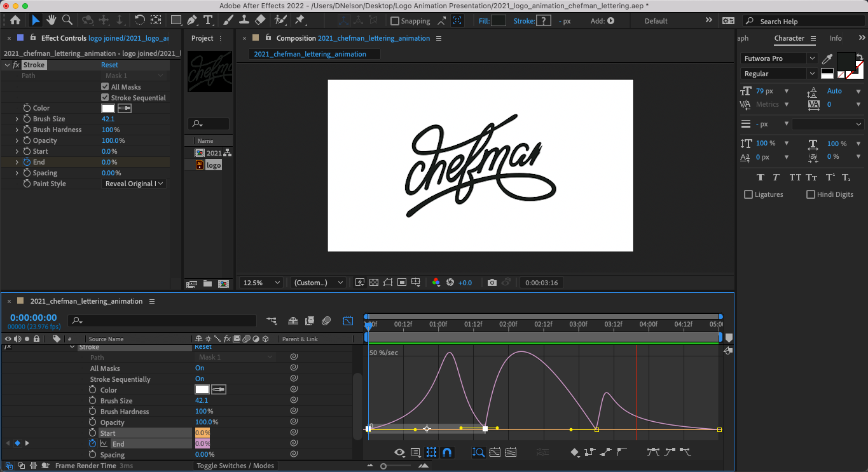The image size is (868, 472).
Task: Uncheck Stroke Sequentially in Effect Controls
Action: click(105, 98)
